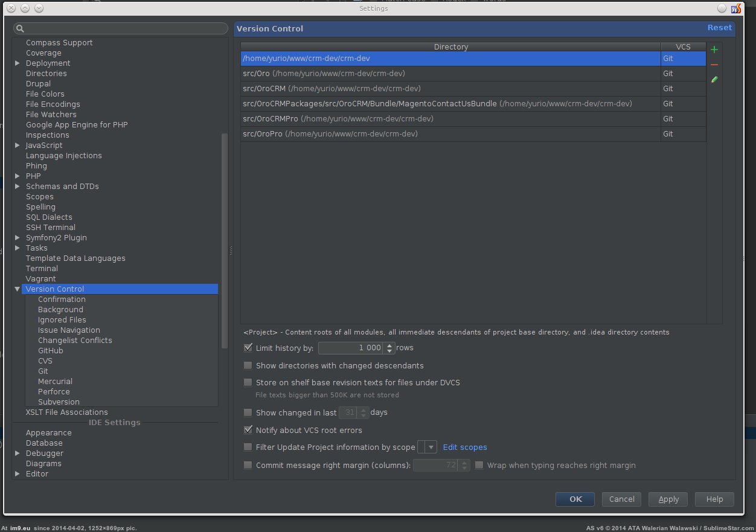Increase the Limit history rows stepper
Screen dimensions: 756x532
(x=389, y=345)
